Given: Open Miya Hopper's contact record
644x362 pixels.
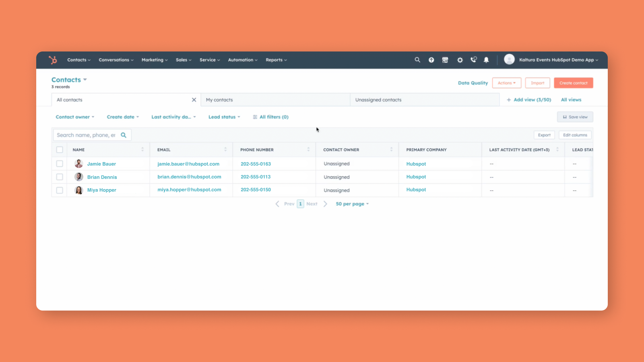Looking at the screenshot, I should coord(101,190).
